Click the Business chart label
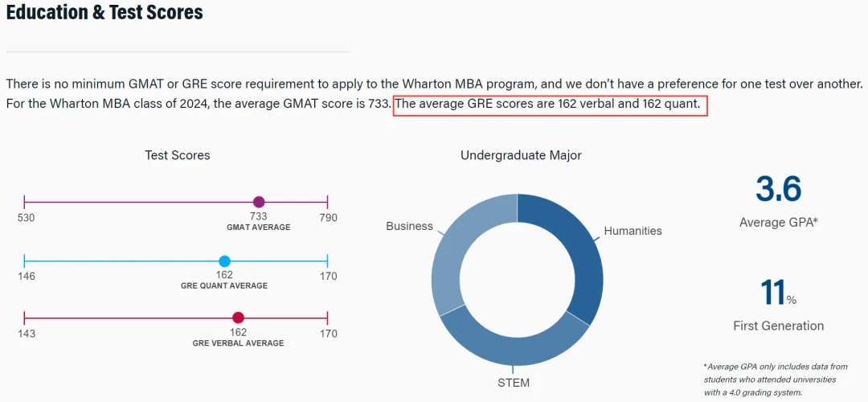Viewport: 868px width, 402px height. pyautogui.click(x=409, y=226)
